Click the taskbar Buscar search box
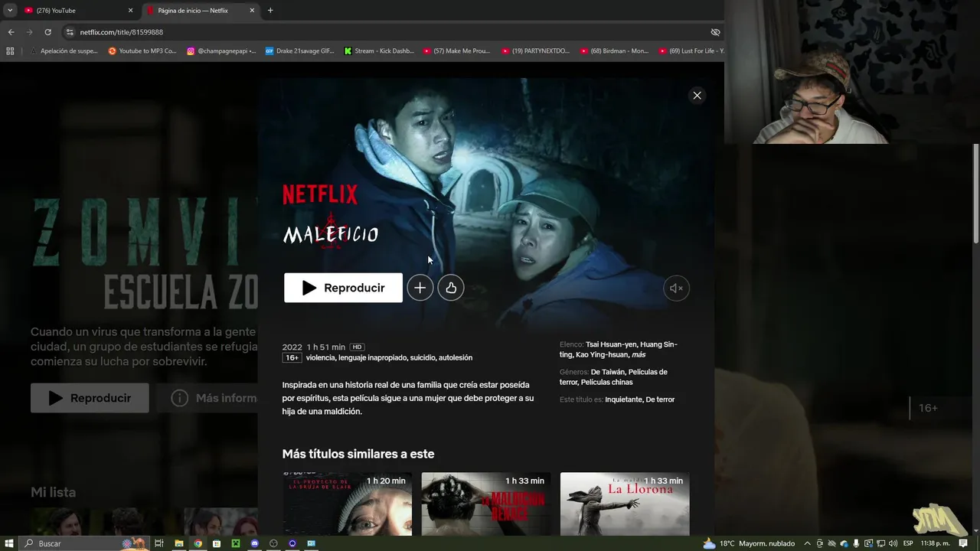The image size is (980, 551). pyautogui.click(x=84, y=543)
